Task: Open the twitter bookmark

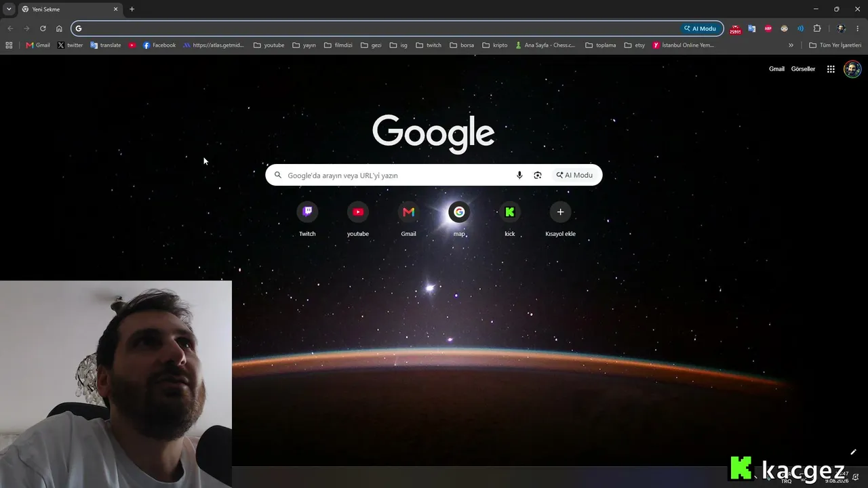Action: (70, 45)
